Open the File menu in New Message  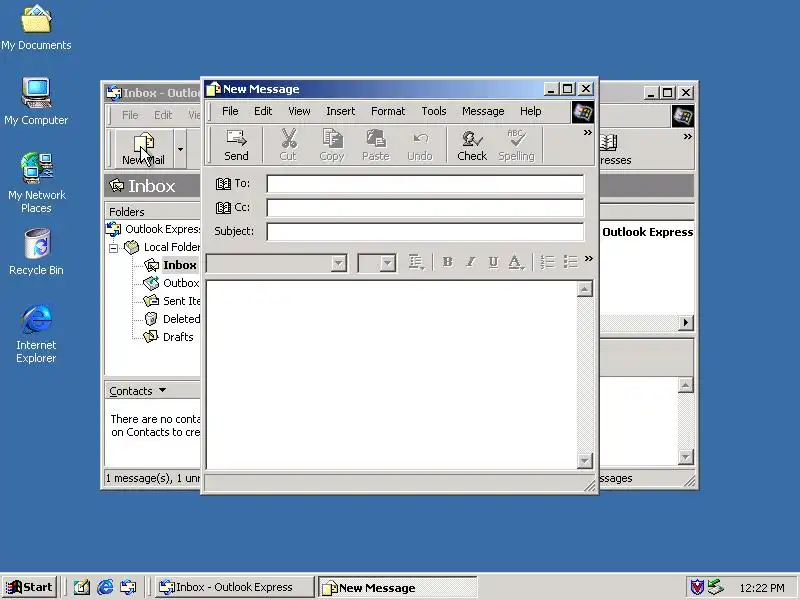[230, 111]
